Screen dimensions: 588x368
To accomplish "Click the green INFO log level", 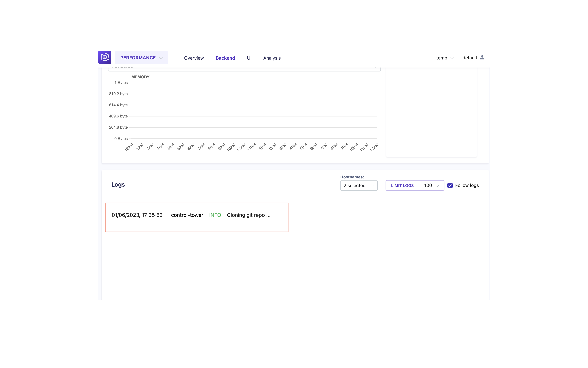I will pyautogui.click(x=215, y=215).
